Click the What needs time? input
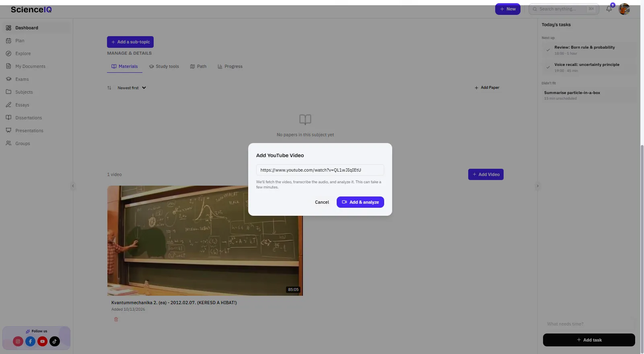 point(589,324)
